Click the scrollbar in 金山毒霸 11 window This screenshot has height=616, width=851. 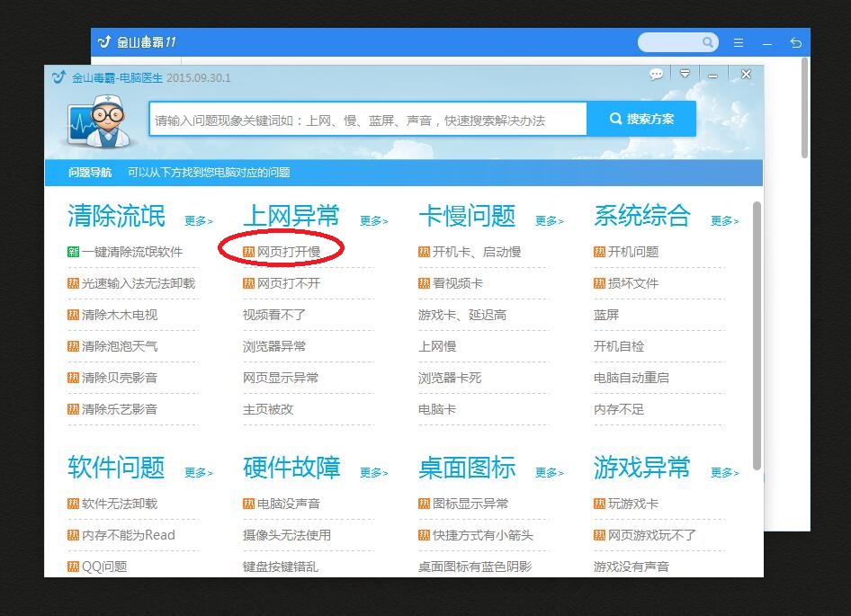point(805,107)
